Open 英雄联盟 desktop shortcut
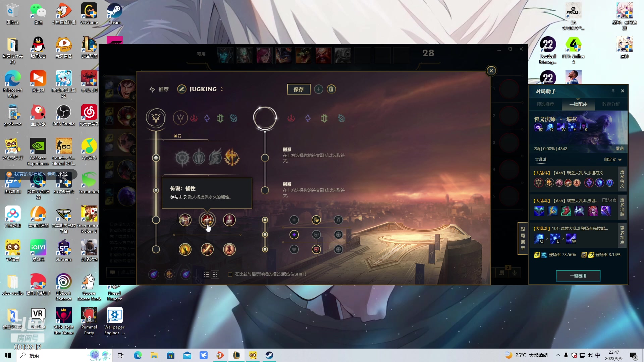The image size is (644, 362). [x=89, y=48]
